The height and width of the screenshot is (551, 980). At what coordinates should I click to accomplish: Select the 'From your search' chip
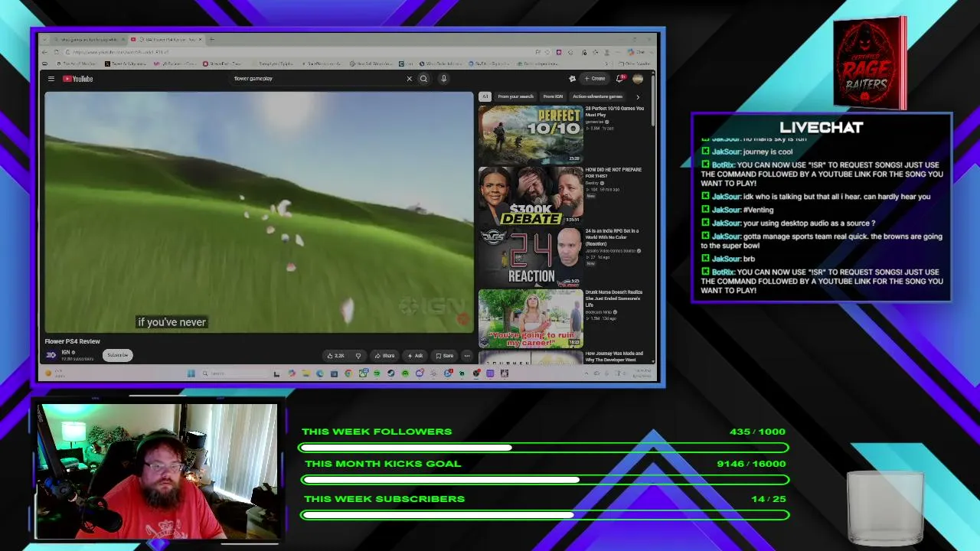click(x=515, y=96)
